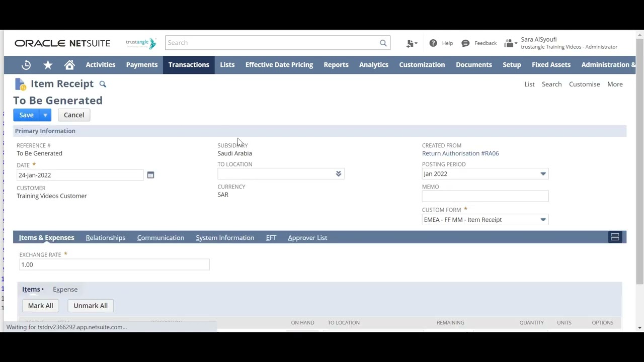Click the Feedback speech bubble icon
This screenshot has height=362, width=644.
tap(465, 43)
